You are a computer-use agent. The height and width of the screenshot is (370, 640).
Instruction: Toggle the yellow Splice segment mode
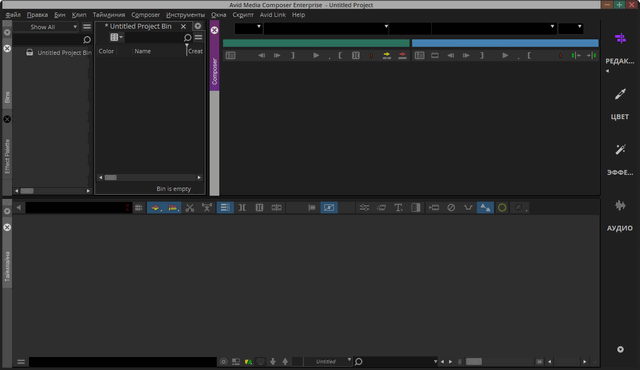pyautogui.click(x=155, y=208)
